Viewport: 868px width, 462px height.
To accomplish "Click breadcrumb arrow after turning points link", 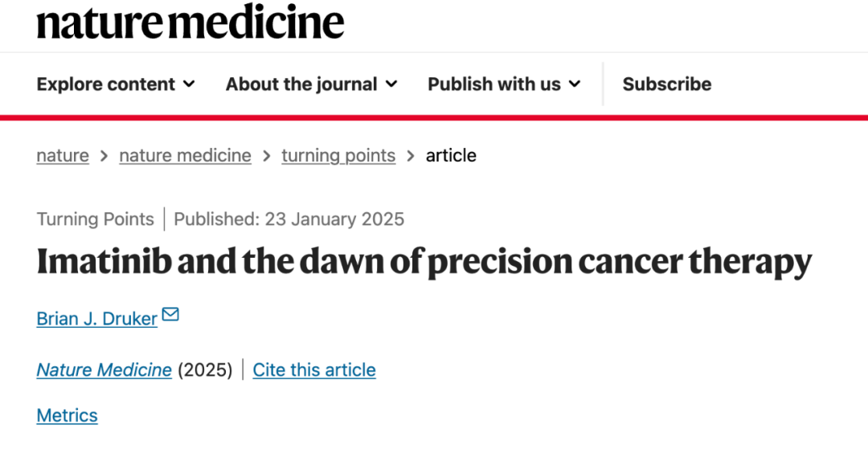I will click(411, 156).
